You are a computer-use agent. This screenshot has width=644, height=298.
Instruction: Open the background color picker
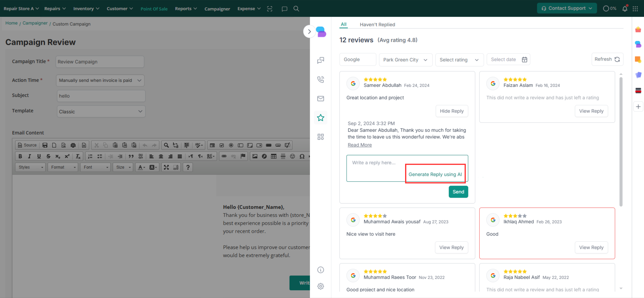(153, 167)
